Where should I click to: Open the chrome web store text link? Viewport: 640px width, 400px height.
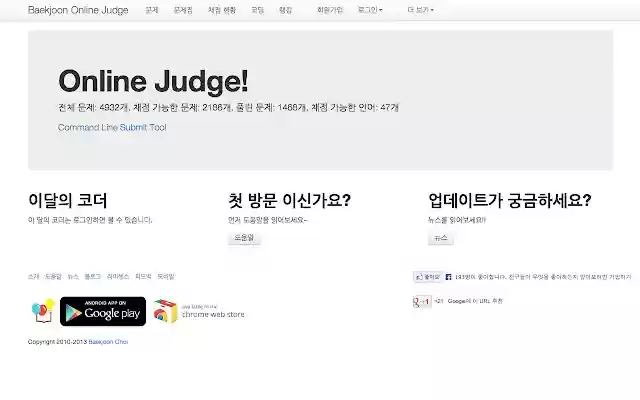(x=213, y=314)
